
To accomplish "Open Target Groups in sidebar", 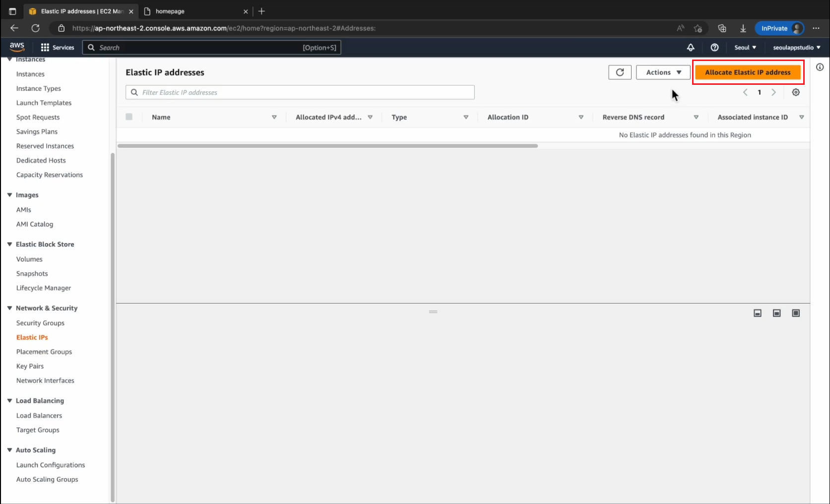I will click(38, 430).
